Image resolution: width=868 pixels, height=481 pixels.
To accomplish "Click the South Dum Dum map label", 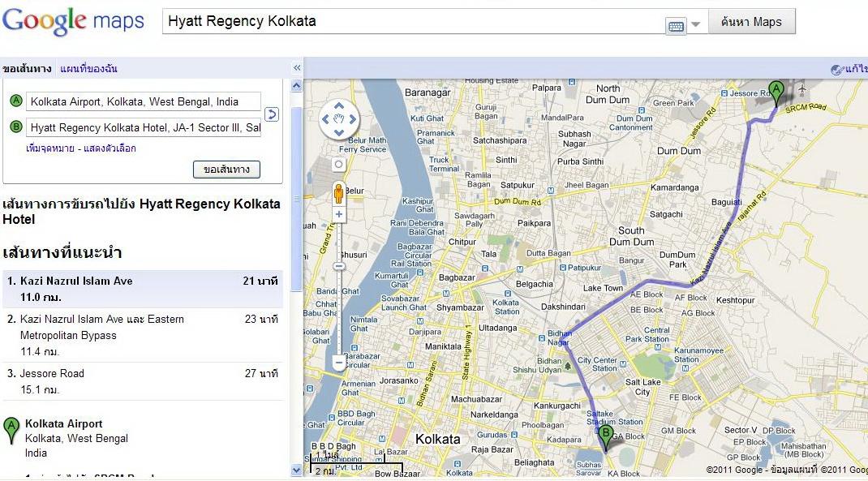I will pos(632,236).
